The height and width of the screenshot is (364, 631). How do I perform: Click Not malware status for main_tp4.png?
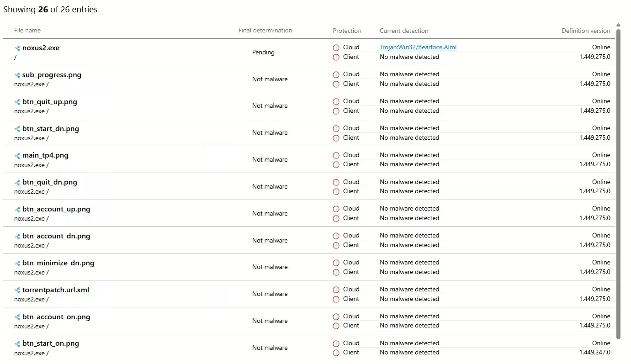click(x=270, y=160)
